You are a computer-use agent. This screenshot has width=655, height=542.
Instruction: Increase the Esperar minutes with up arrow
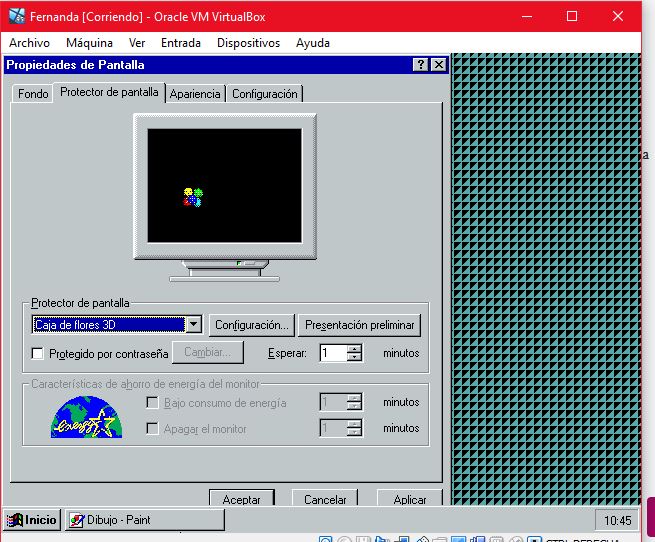(x=354, y=348)
